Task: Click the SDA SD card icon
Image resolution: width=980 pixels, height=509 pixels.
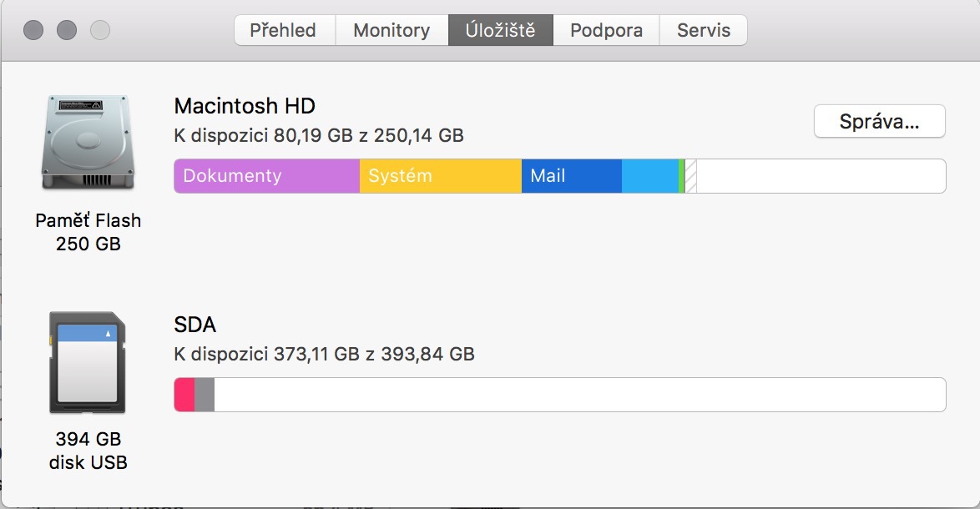Action: (88, 361)
